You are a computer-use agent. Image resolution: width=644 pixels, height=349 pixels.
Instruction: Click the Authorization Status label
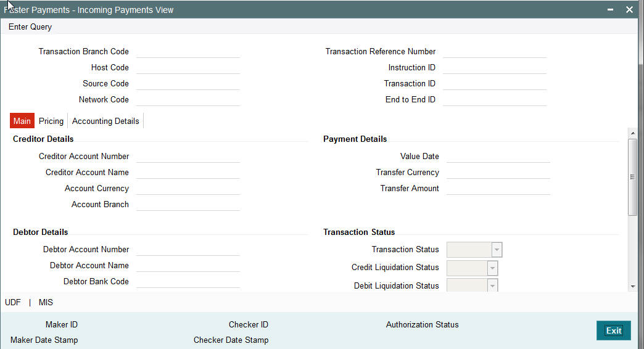422,325
